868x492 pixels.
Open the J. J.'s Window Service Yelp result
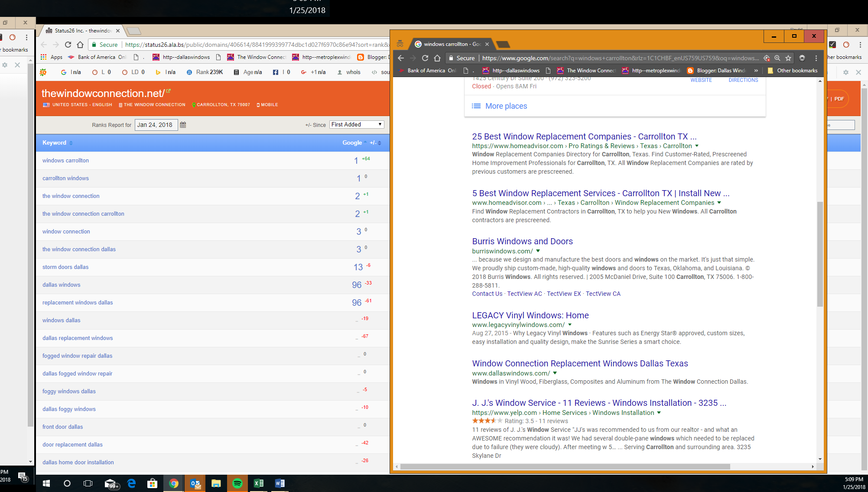coord(599,403)
